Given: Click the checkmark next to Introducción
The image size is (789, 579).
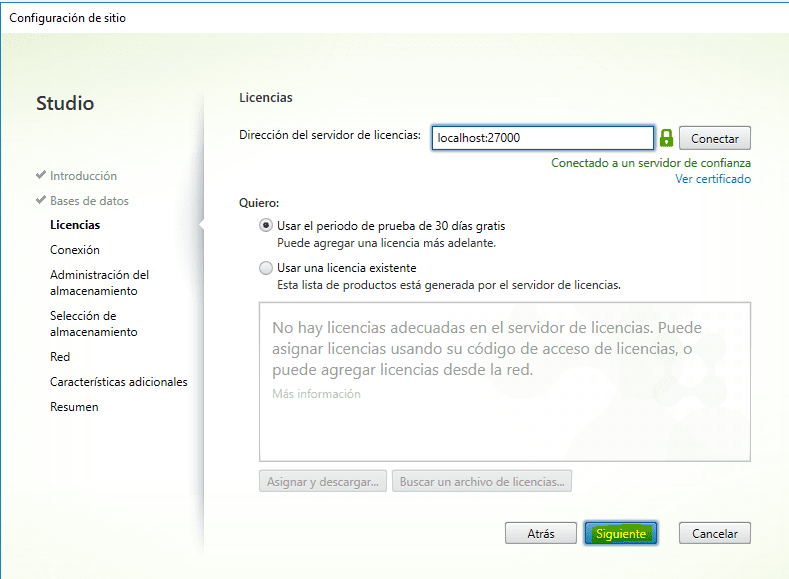Looking at the screenshot, I should coord(41,175).
